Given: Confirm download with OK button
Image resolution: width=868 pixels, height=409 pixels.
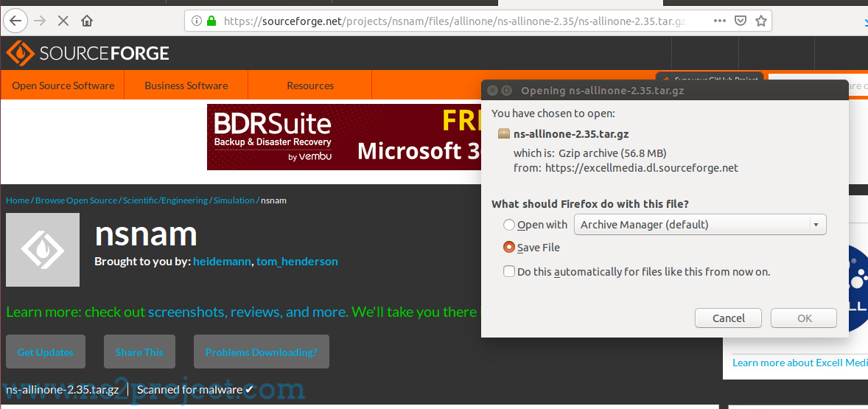Looking at the screenshot, I should tap(804, 318).
